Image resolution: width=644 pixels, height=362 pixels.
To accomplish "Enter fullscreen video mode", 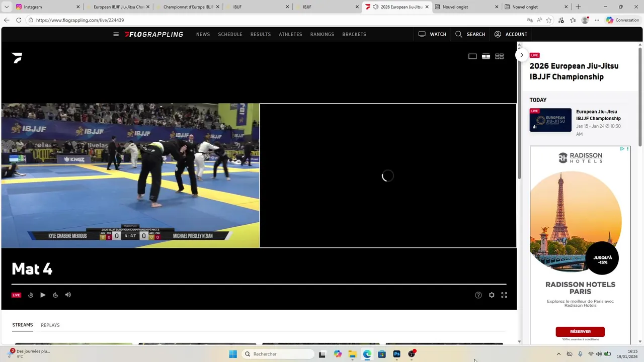I will tap(504, 295).
